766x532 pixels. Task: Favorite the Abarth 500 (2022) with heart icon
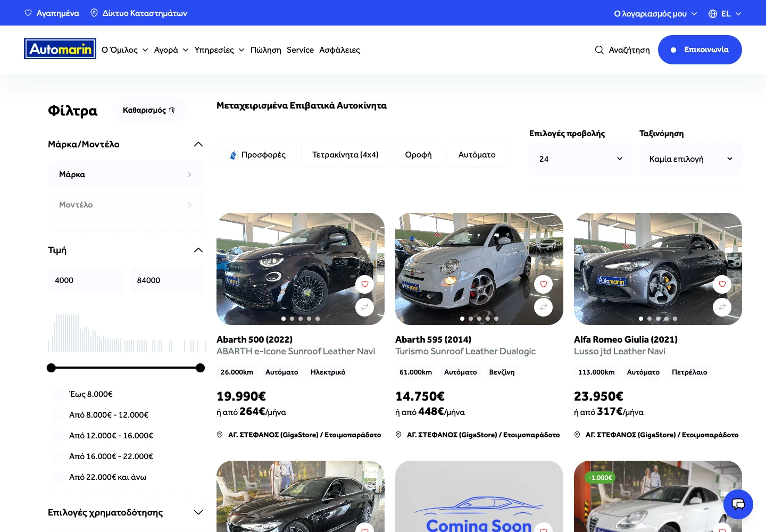click(365, 284)
